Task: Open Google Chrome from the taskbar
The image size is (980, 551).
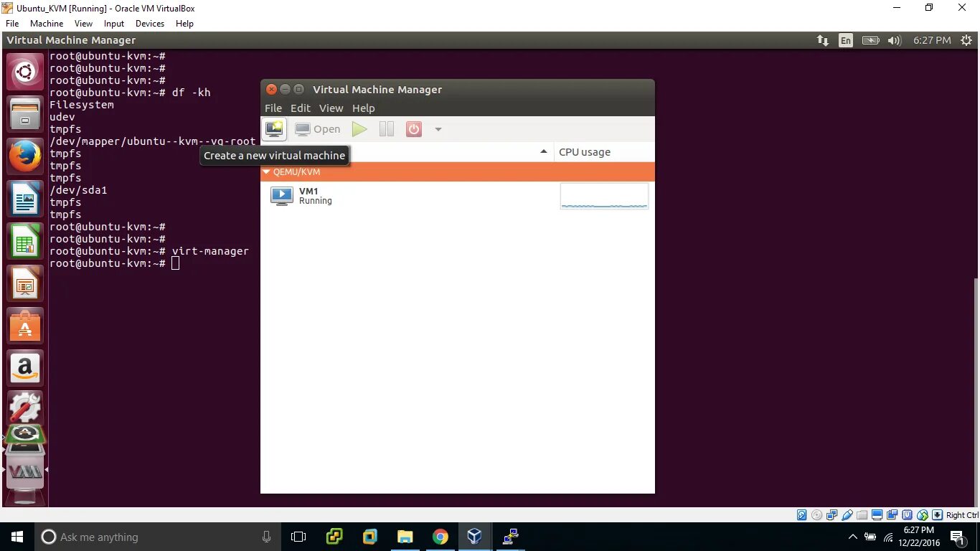Action: coord(440,537)
